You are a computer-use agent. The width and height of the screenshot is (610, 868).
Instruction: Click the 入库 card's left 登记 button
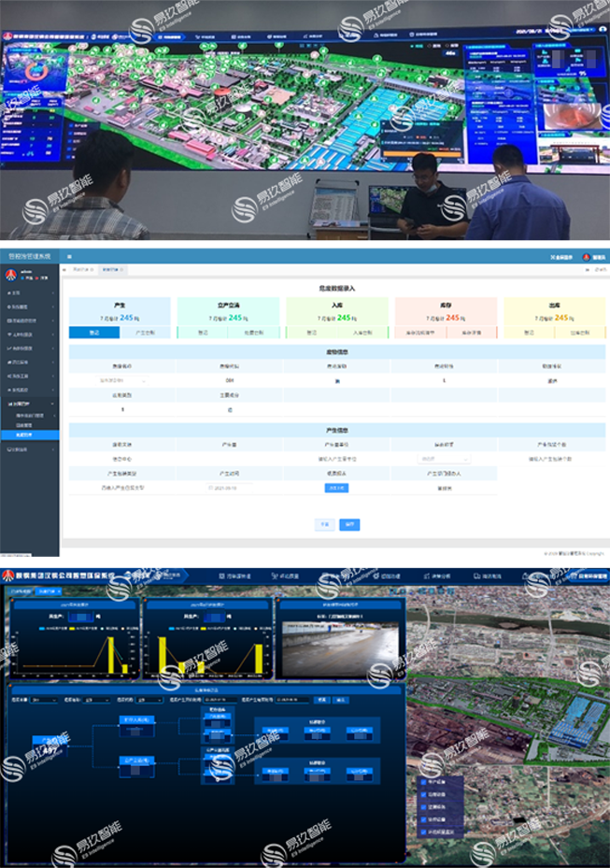[309, 333]
